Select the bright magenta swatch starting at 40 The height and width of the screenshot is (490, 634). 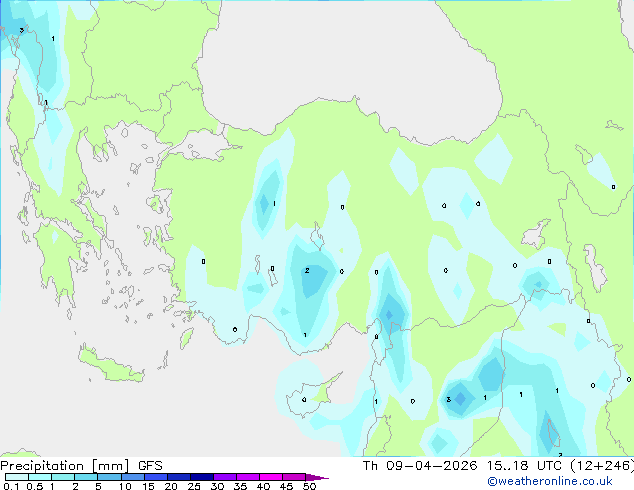pyautogui.click(x=271, y=477)
